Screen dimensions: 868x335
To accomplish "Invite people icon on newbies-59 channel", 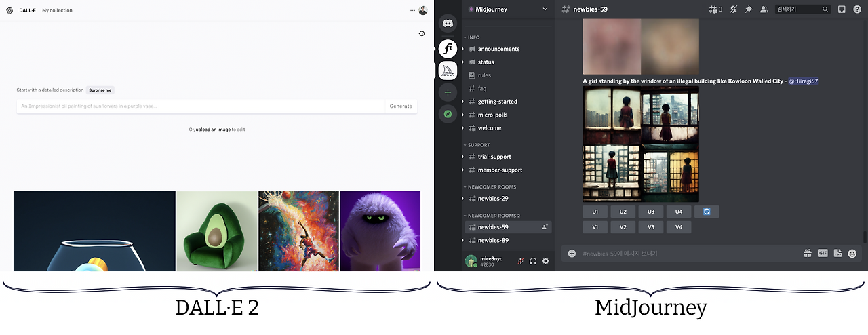I will (x=545, y=227).
